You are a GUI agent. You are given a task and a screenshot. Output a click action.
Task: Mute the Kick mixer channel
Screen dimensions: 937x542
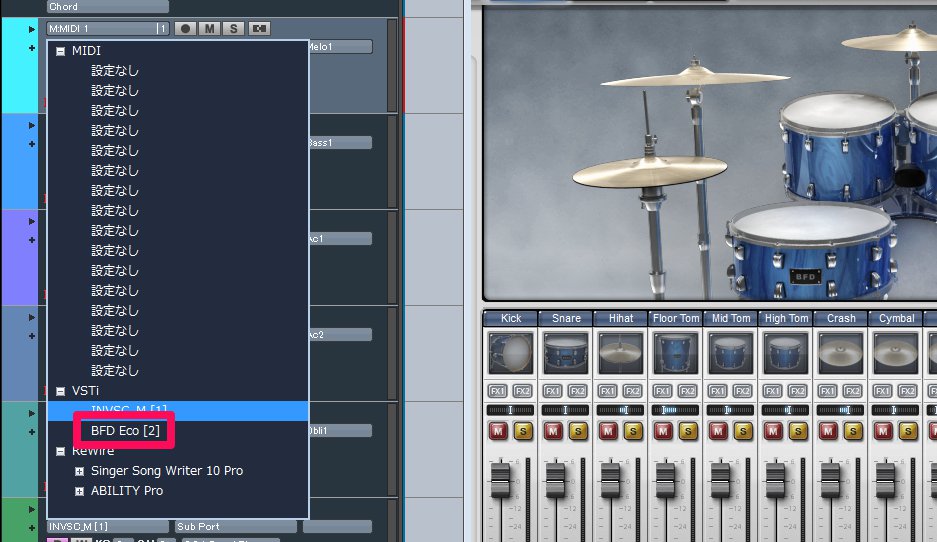pos(498,430)
